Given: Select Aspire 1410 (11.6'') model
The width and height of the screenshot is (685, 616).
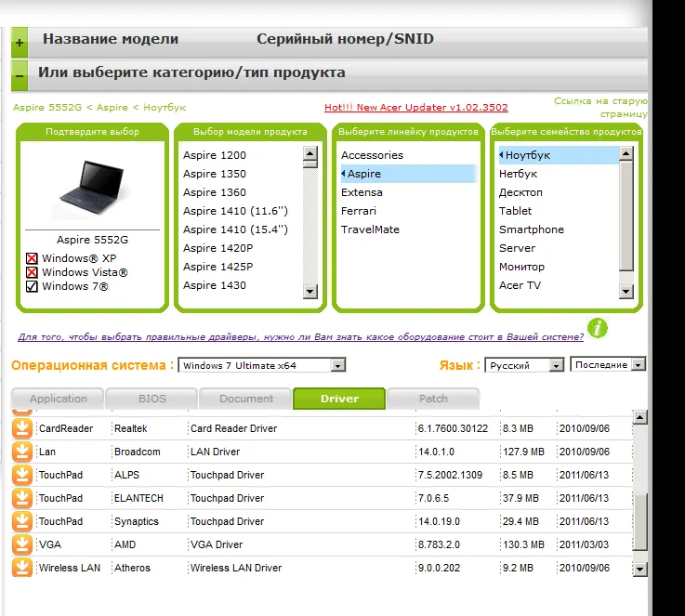Looking at the screenshot, I should coord(235,211).
